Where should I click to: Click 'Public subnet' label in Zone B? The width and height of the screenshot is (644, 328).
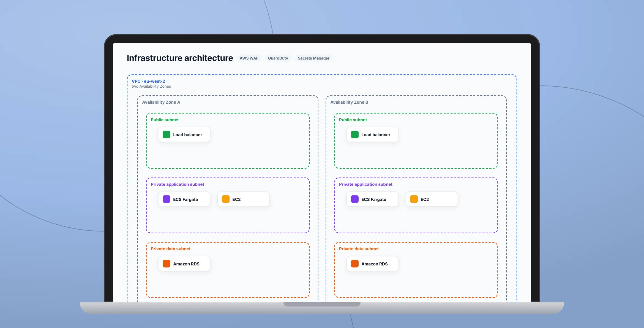pyautogui.click(x=353, y=120)
